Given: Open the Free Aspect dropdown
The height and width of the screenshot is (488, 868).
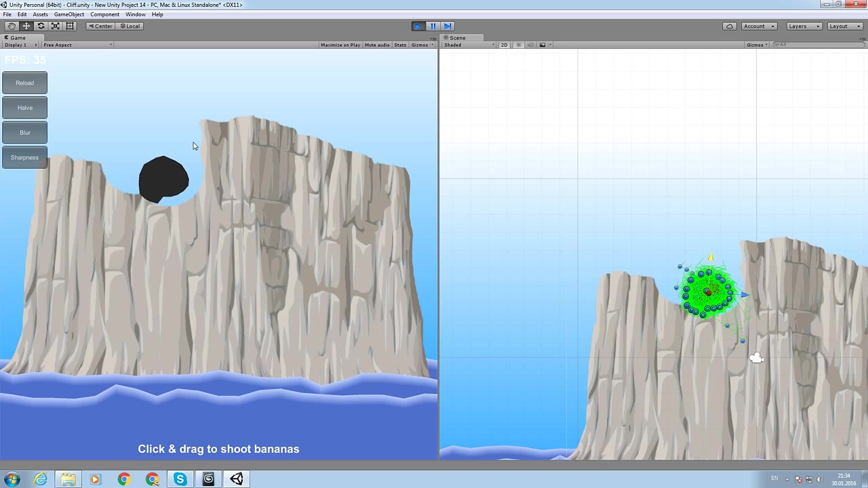Looking at the screenshot, I should pyautogui.click(x=77, y=45).
